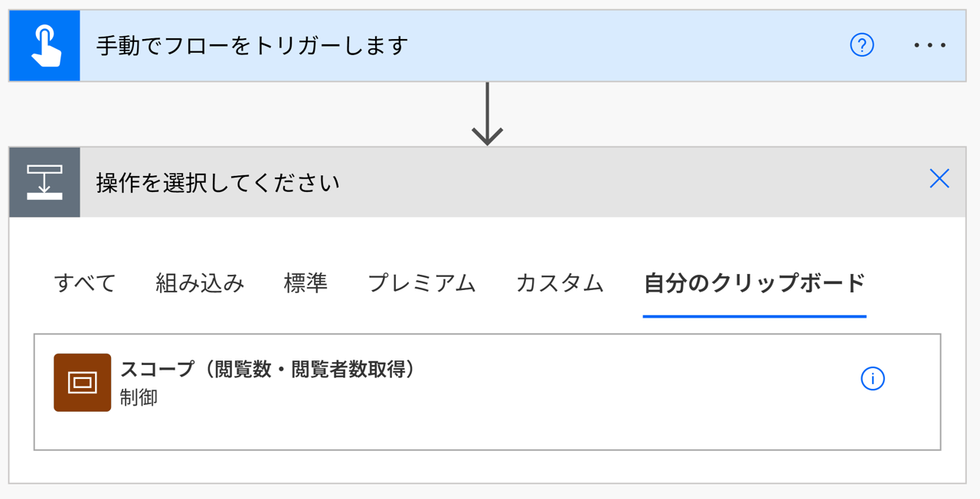Click the 制御 label under the scope
This screenshot has height=499, width=980.
pyautogui.click(x=139, y=398)
